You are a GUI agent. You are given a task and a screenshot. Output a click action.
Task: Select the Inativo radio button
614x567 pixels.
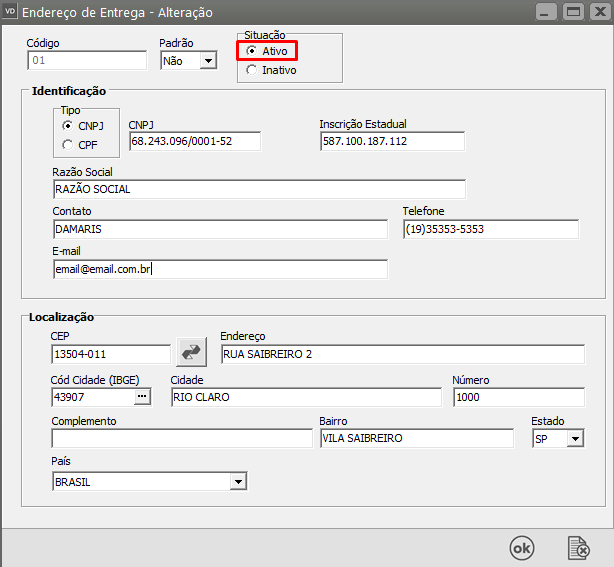coord(251,70)
